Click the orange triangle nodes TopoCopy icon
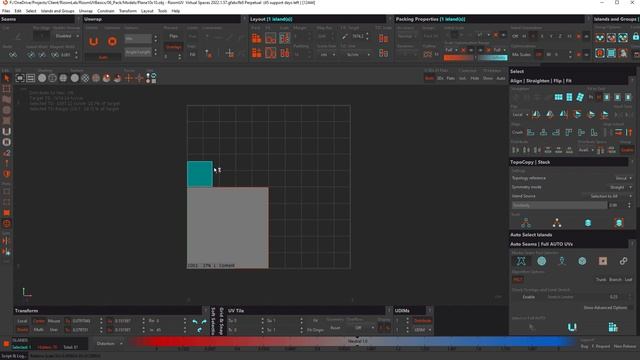This screenshot has width=640, height=360. (x=557, y=223)
